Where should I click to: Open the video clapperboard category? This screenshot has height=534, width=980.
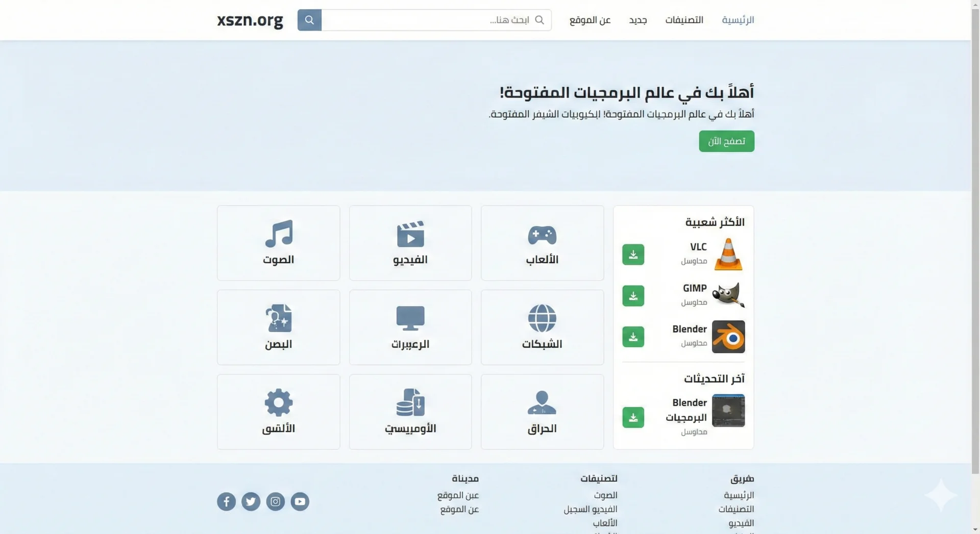click(410, 243)
